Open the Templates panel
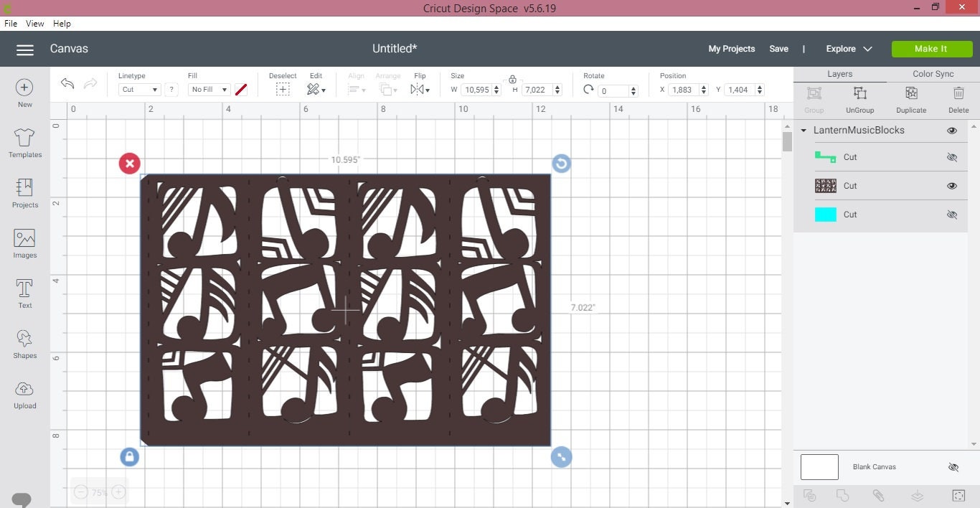 pos(24,143)
